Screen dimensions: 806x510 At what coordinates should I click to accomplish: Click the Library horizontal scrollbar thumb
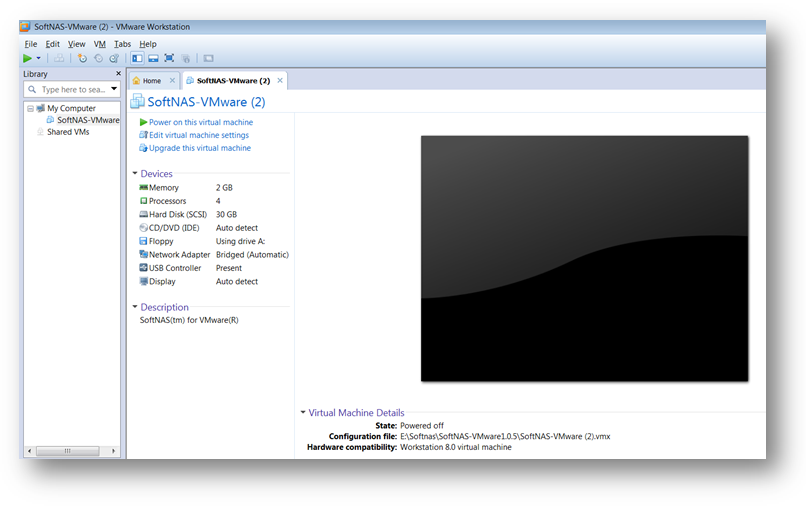[67, 451]
